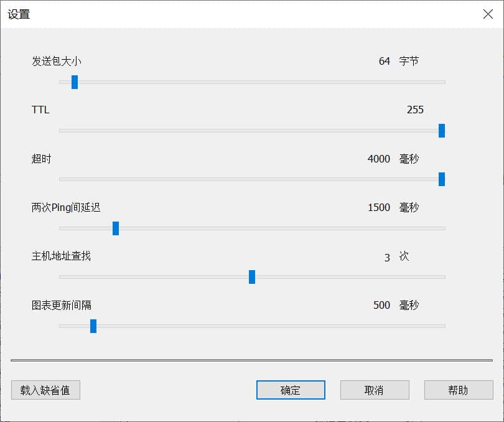Select the 主机地址查找 slider thumb
Image resolution: width=504 pixels, height=422 pixels.
251,278
